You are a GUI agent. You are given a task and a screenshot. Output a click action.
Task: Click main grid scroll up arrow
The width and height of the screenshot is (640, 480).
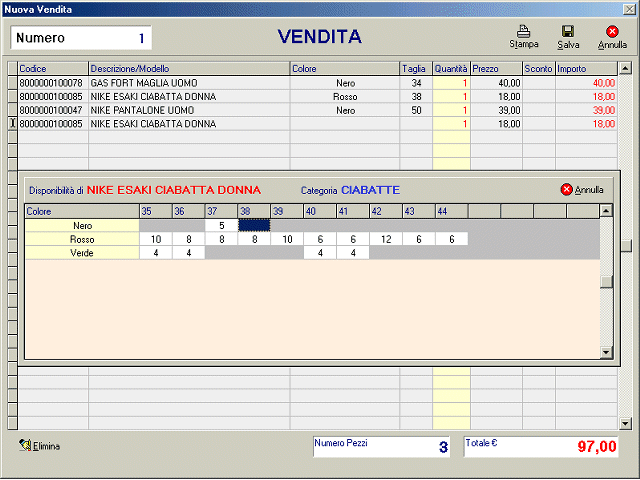(x=625, y=68)
